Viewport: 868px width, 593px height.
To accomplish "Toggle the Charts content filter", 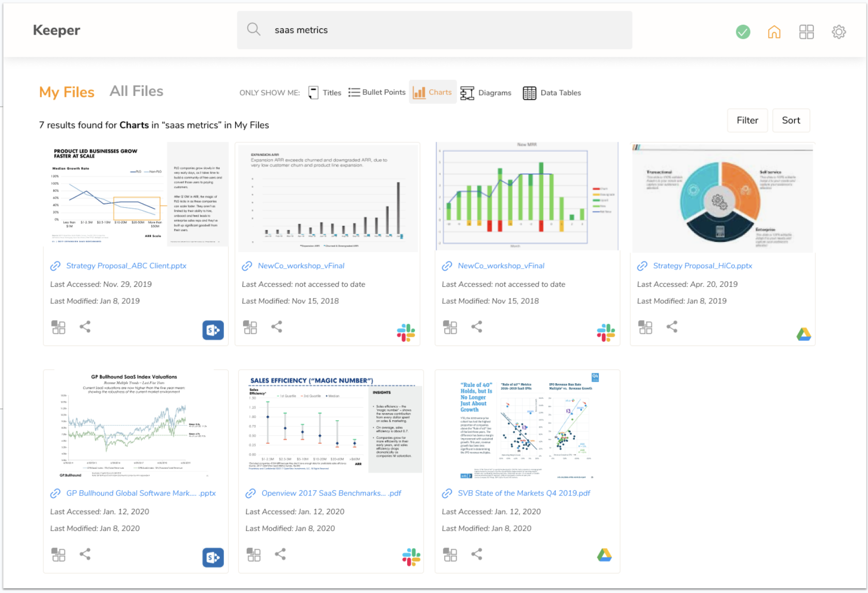I will coord(432,92).
